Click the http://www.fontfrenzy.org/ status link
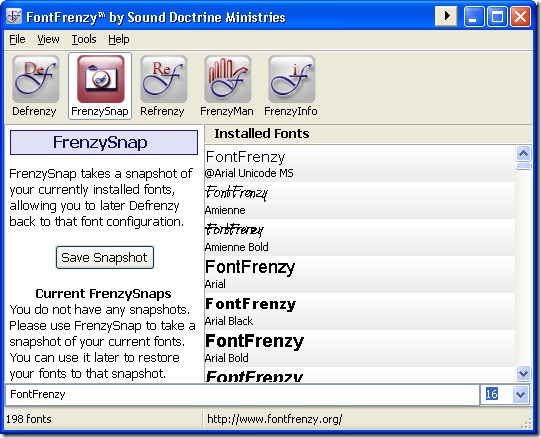Viewport: 541px width, 438px height. [275, 419]
